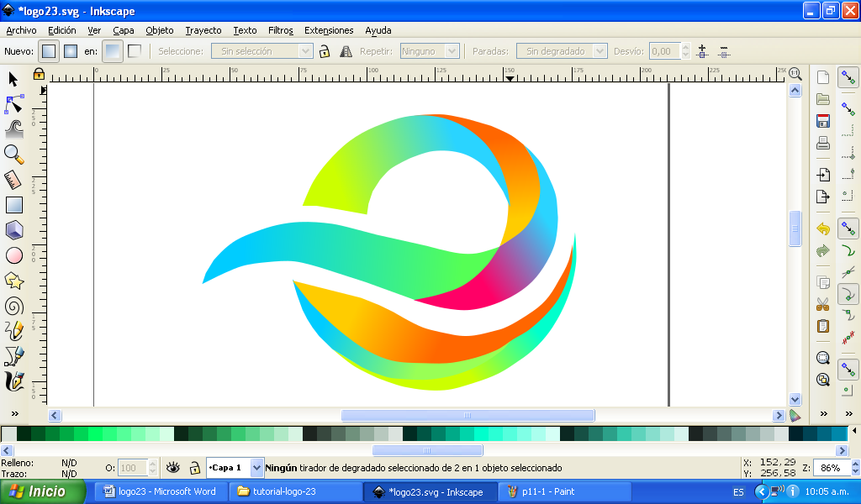Pick the Measure ruler tool

(x=13, y=180)
